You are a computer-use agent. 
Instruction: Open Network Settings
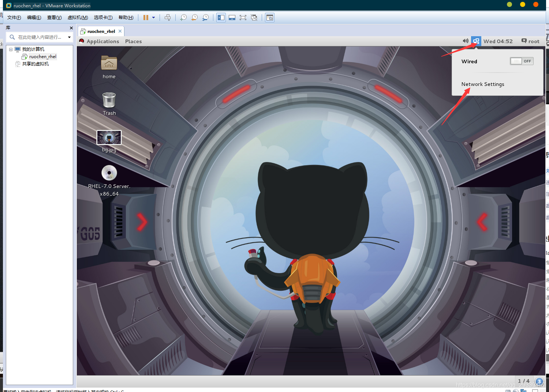tap(483, 84)
